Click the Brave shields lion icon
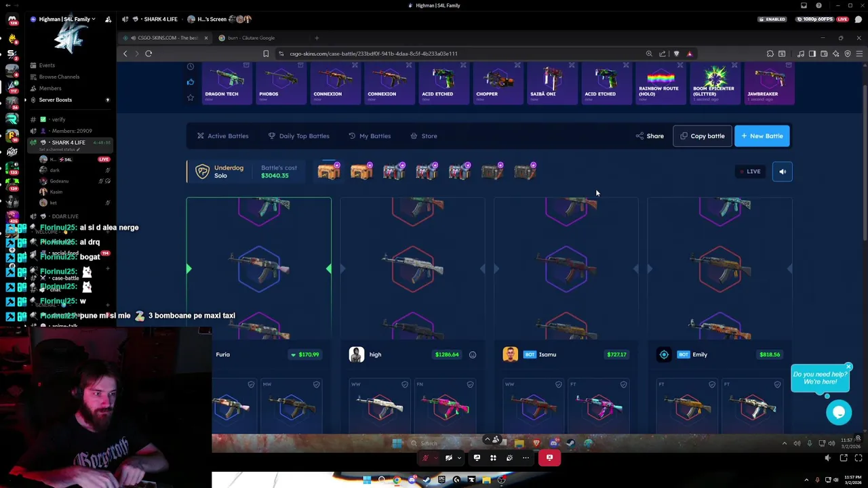Viewport: 868px width, 488px height. pos(676,54)
